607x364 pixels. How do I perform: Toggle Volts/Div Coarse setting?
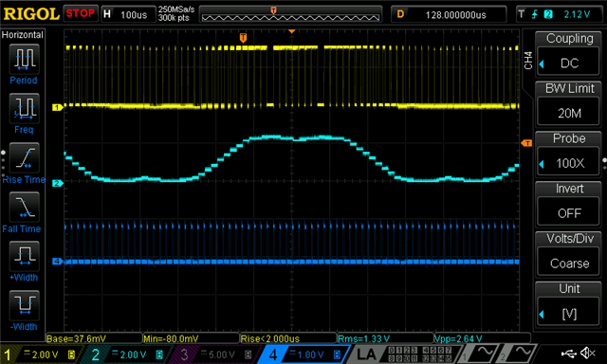pos(569,254)
